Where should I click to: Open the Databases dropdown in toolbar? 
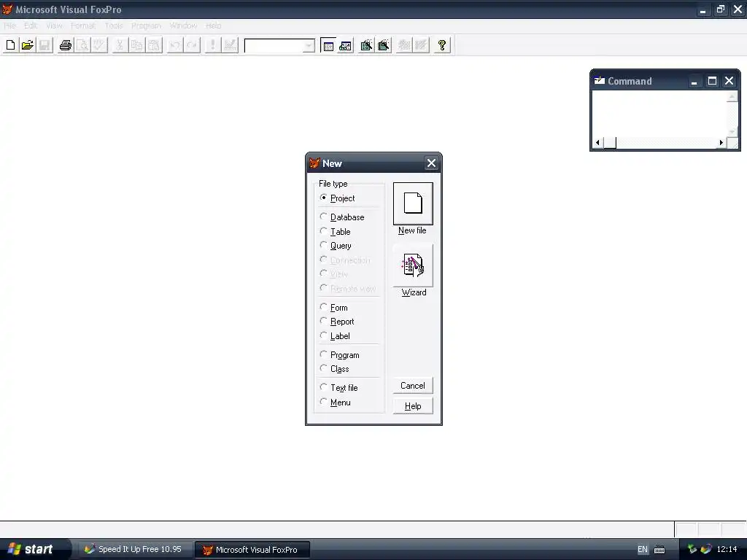point(309,46)
